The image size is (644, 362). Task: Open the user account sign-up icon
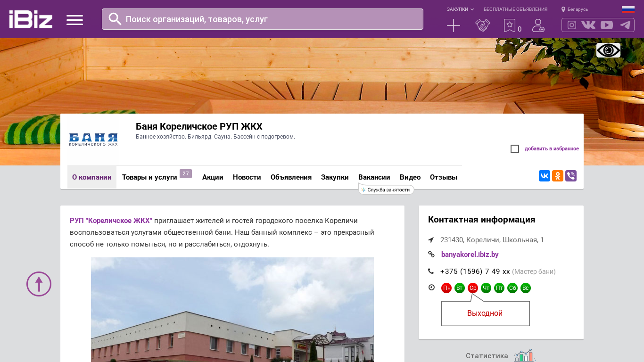pyautogui.click(x=538, y=25)
